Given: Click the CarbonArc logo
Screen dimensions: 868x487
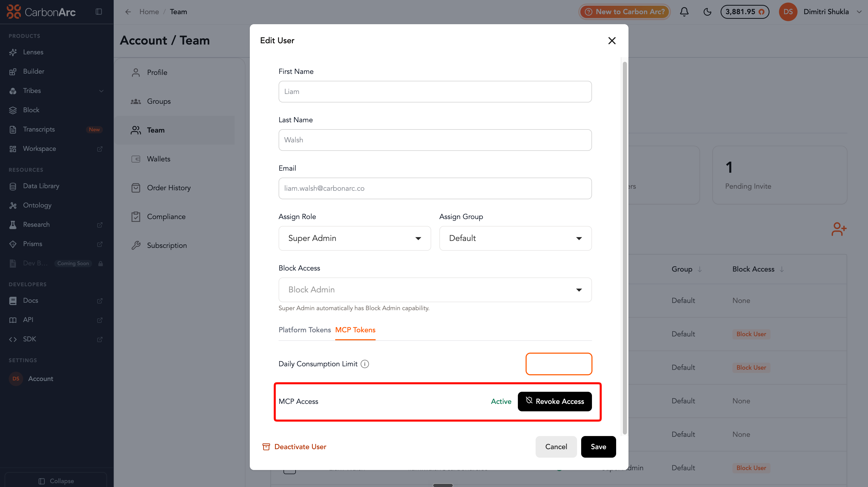Looking at the screenshot, I should click(x=41, y=12).
